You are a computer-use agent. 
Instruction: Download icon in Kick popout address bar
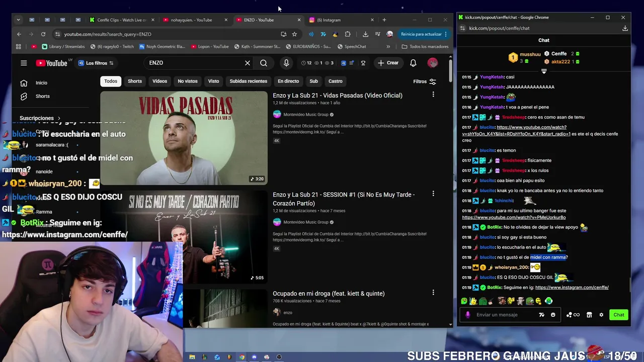625,28
